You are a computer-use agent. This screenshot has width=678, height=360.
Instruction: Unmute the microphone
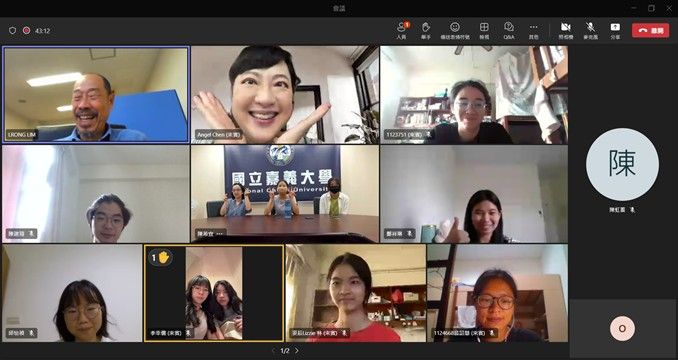click(x=590, y=30)
